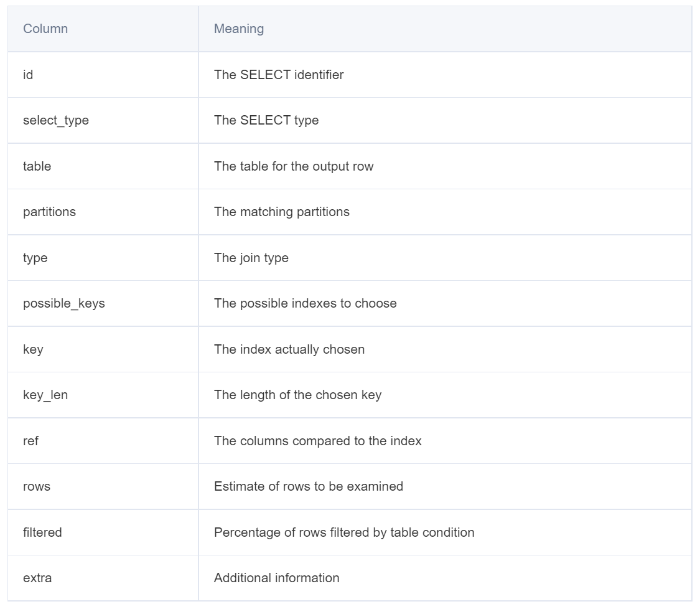Click 'The length of the chosen key'

coord(298,395)
